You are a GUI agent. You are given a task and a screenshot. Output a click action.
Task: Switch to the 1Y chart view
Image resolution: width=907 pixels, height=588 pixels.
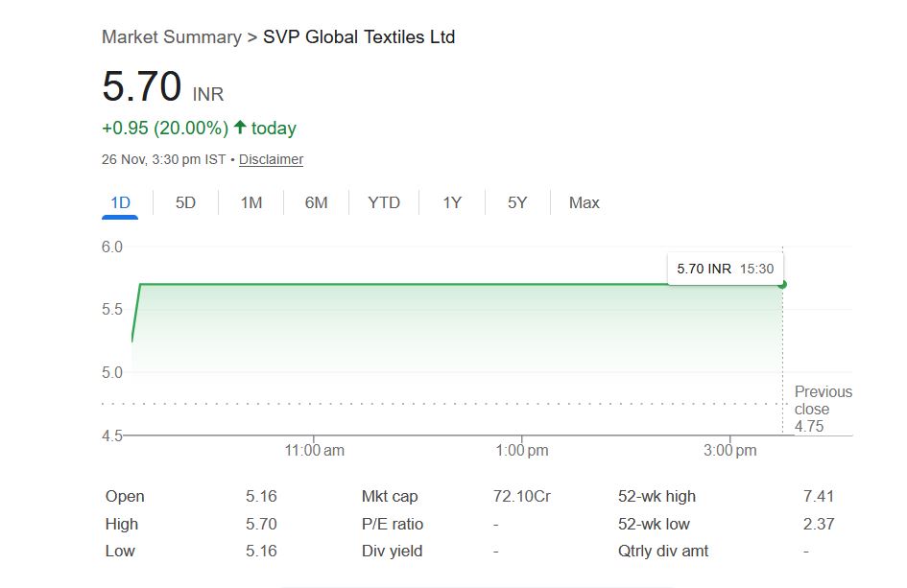pyautogui.click(x=452, y=202)
